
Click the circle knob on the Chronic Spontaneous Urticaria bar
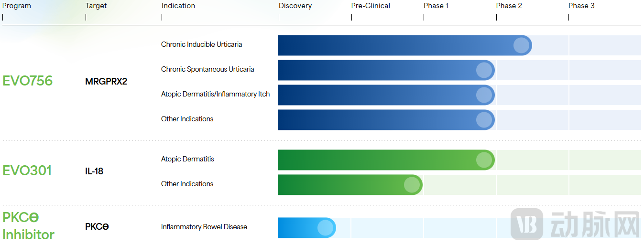pyautogui.click(x=484, y=70)
